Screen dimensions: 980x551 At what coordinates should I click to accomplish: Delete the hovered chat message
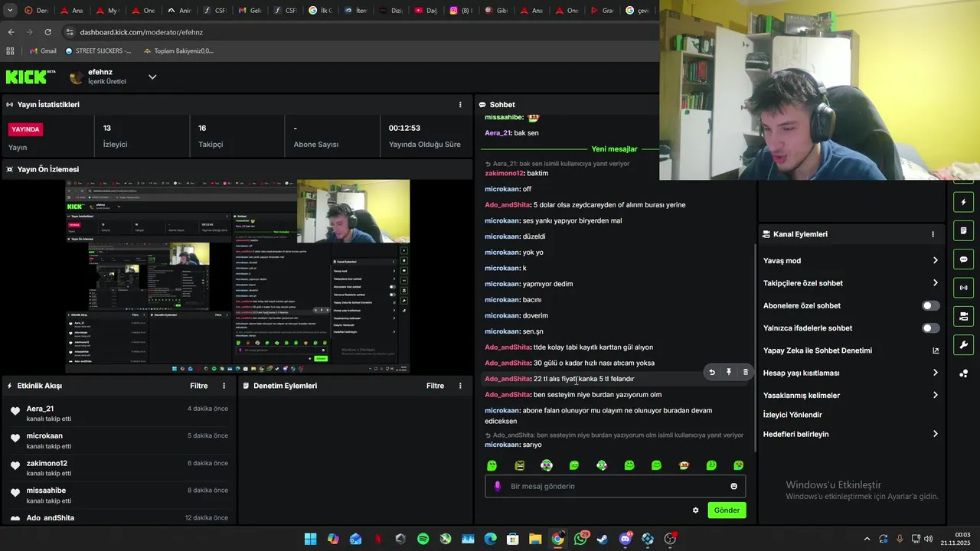click(x=746, y=372)
